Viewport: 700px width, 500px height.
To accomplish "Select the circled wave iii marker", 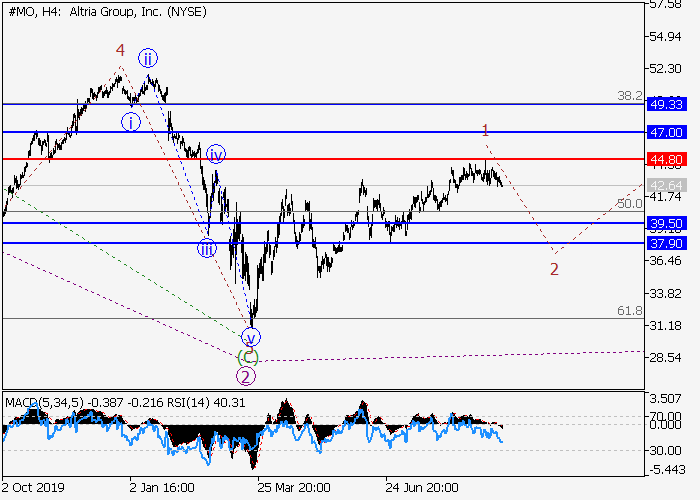I will (206, 249).
